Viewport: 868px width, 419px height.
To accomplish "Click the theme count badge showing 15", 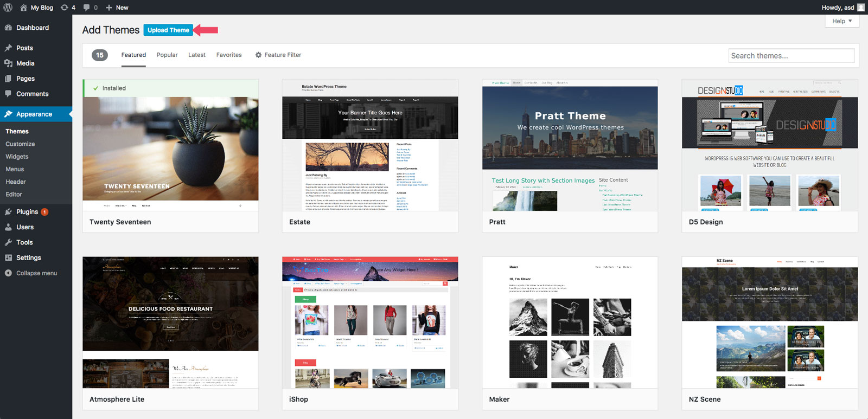I will (100, 55).
